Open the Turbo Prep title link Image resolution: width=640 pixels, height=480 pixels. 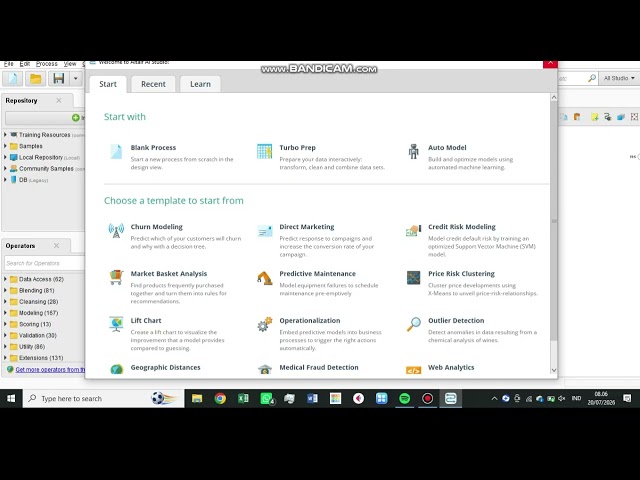[298, 148]
